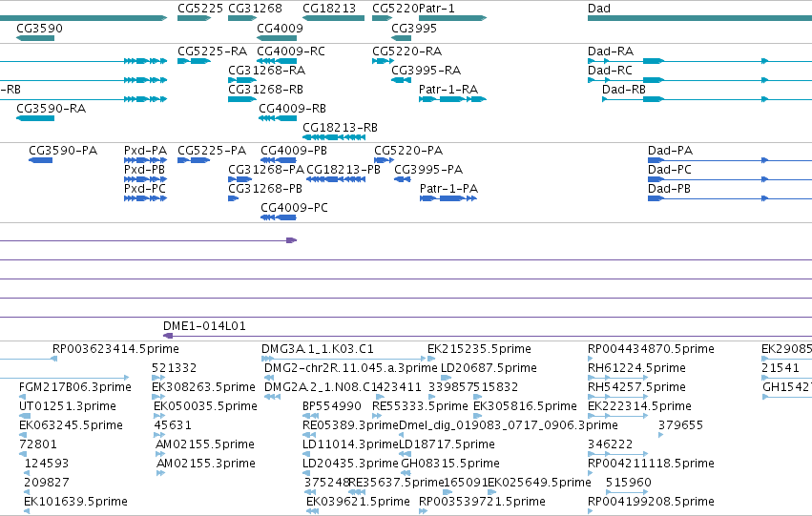Click EST RH54257.5prime
Image resolution: width=812 pixels, height=516 pixels.
click(x=617, y=397)
